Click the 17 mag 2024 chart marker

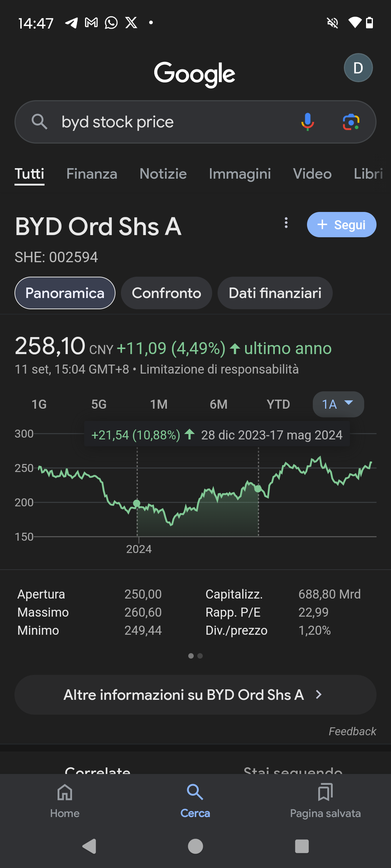[258, 489]
